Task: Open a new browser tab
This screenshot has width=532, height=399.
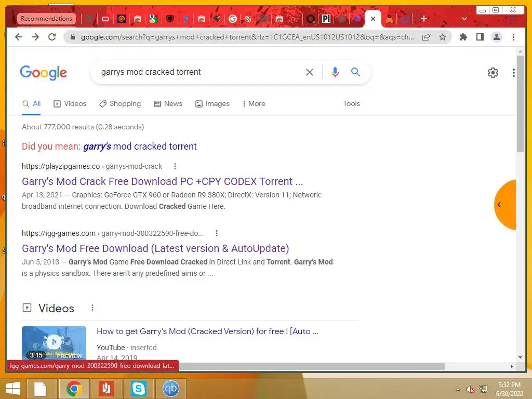Action: (424, 19)
